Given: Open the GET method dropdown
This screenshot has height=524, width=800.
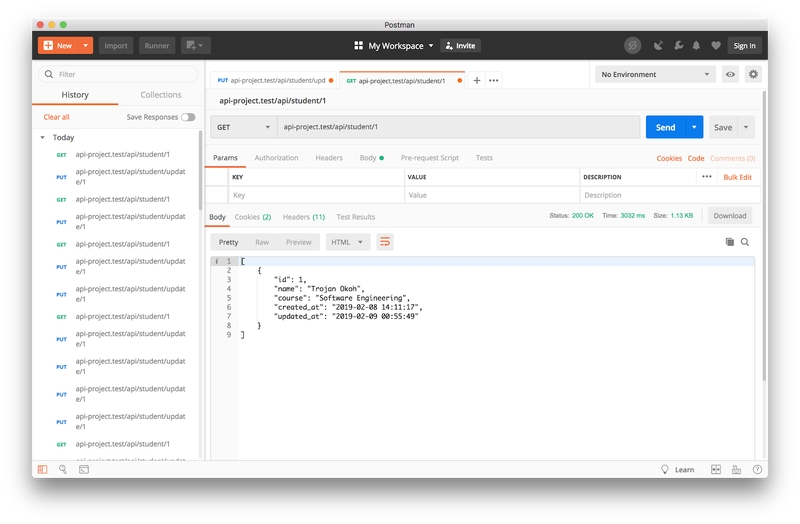Looking at the screenshot, I should [x=243, y=127].
